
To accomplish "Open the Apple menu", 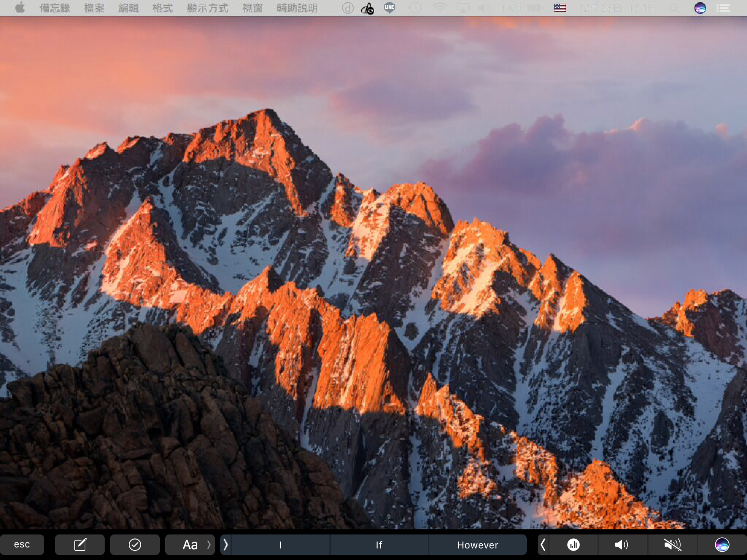I will point(20,8).
